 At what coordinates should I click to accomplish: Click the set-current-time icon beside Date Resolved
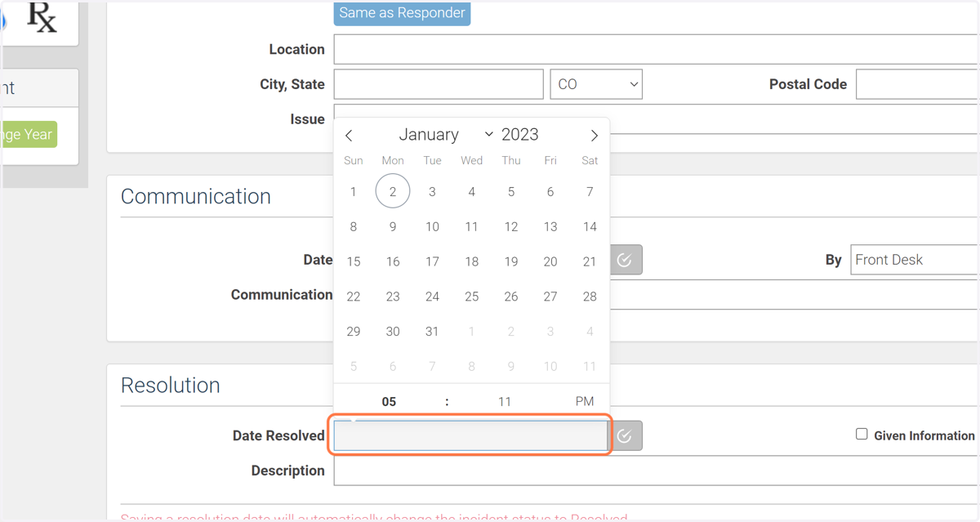(626, 436)
